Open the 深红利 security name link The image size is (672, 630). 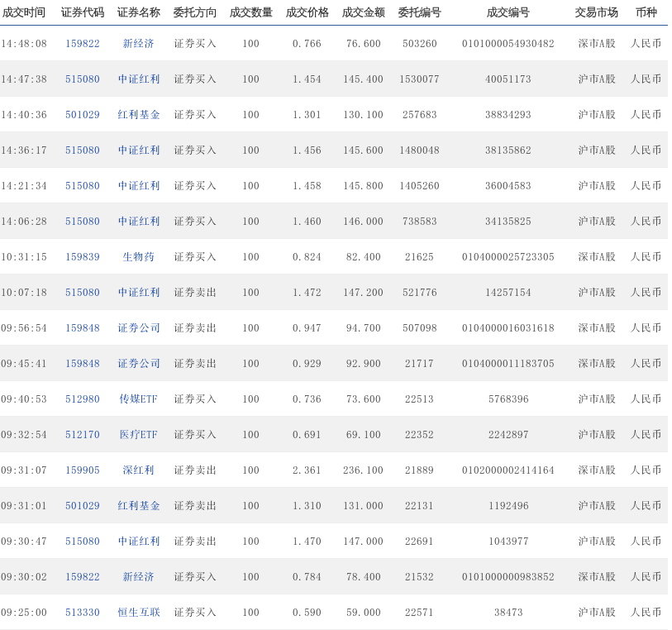[138, 470]
